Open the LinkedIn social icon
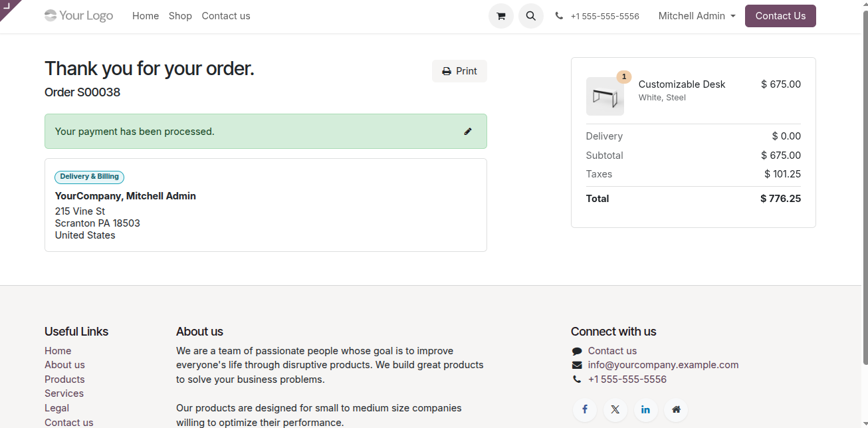The image size is (868, 428). [x=645, y=409]
